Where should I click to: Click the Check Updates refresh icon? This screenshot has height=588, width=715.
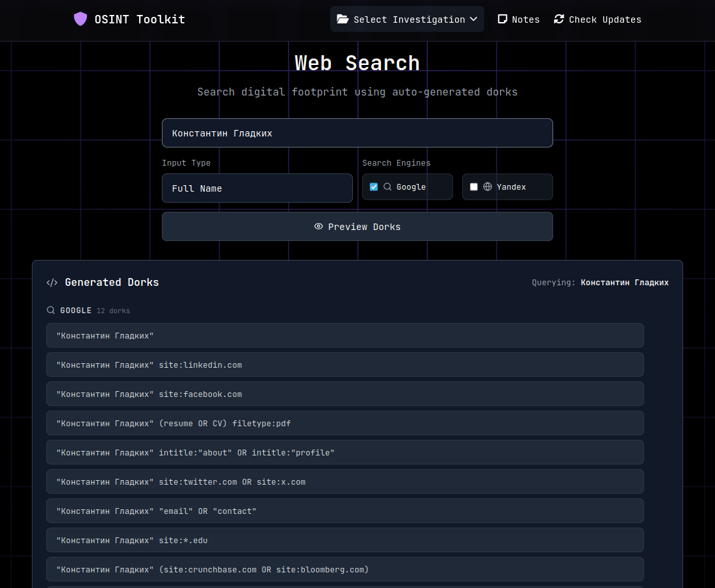tap(558, 19)
